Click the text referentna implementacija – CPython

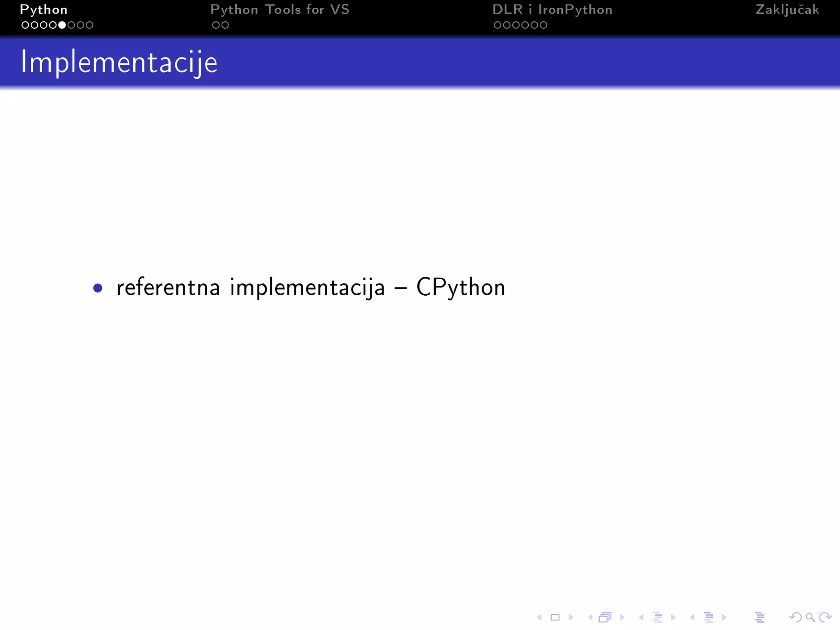(311, 288)
